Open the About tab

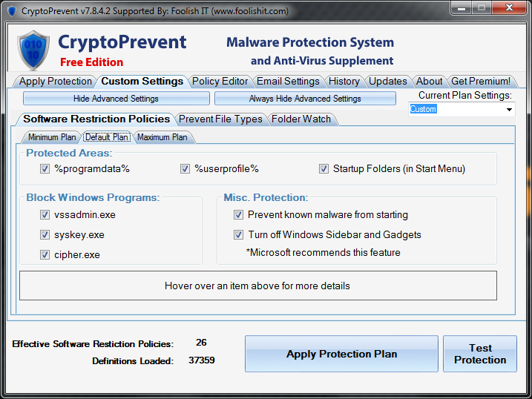pos(429,82)
